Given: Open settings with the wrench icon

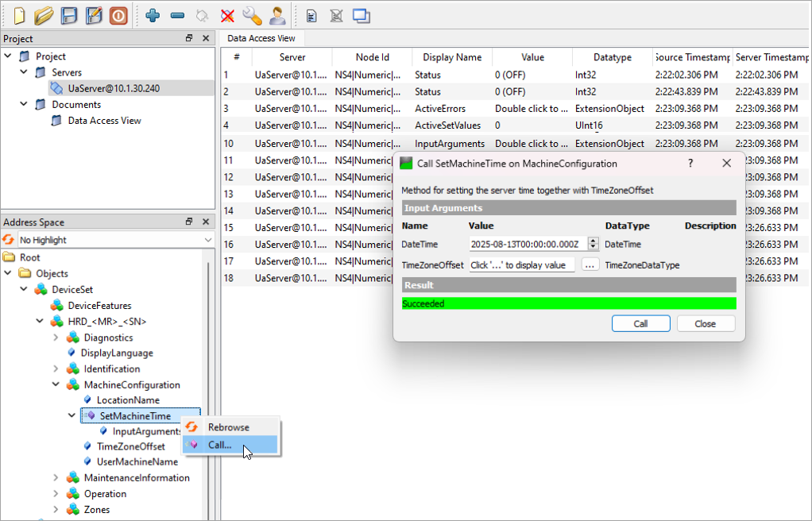Looking at the screenshot, I should 252,15.
